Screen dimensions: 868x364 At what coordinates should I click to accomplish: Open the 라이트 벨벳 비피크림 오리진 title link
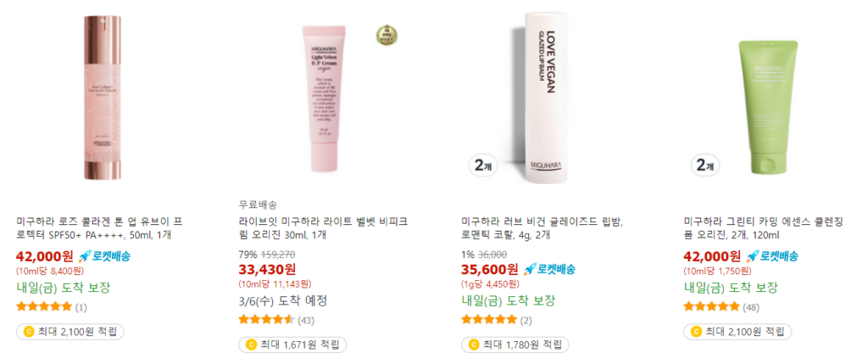point(323,228)
